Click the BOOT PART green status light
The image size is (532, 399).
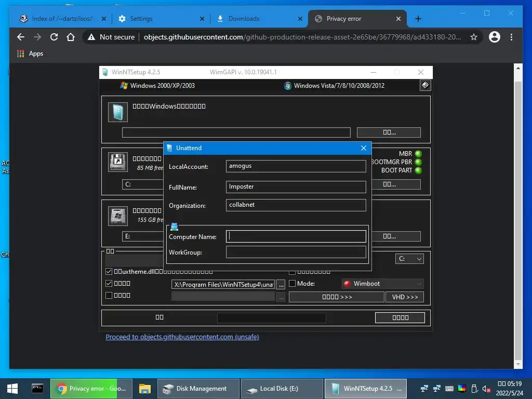(x=418, y=170)
